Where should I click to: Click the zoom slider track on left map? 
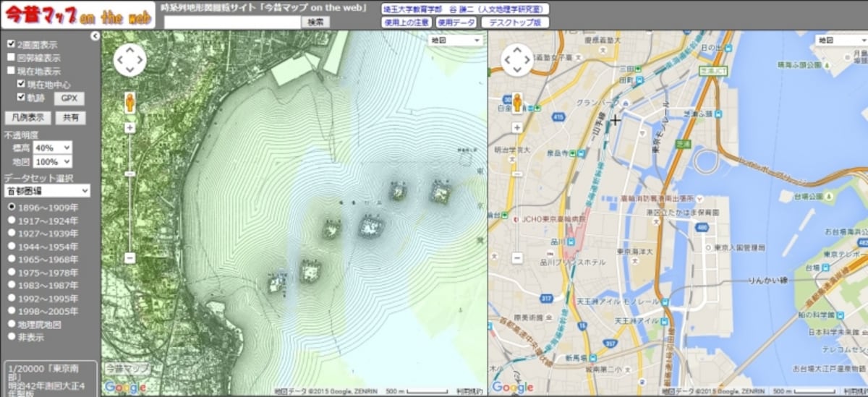pyautogui.click(x=130, y=192)
